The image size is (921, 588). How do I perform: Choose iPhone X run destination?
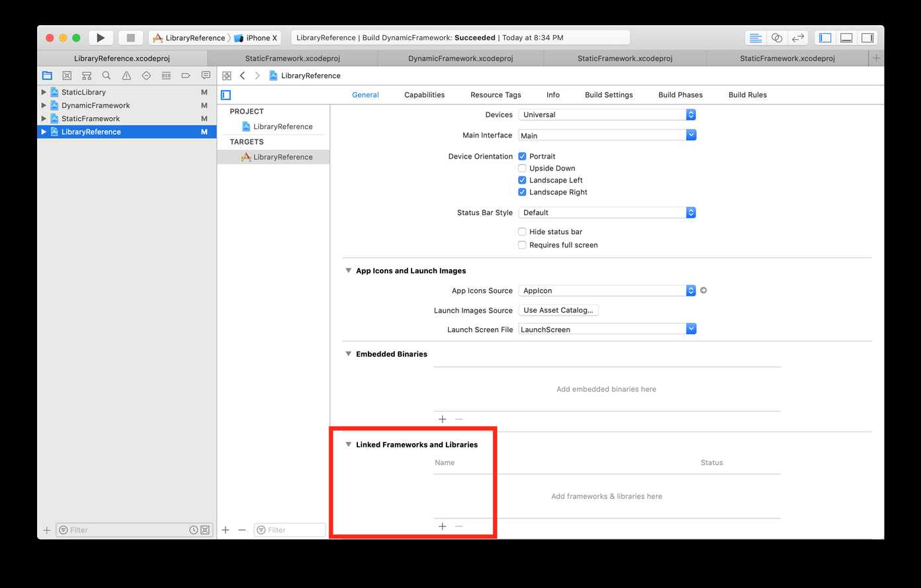coord(256,38)
